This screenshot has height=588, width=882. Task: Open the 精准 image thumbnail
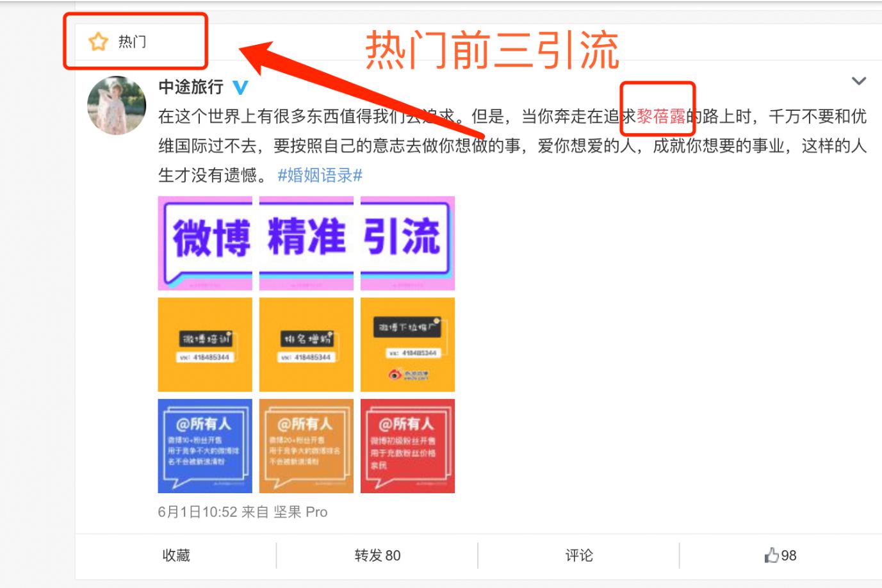(306, 243)
